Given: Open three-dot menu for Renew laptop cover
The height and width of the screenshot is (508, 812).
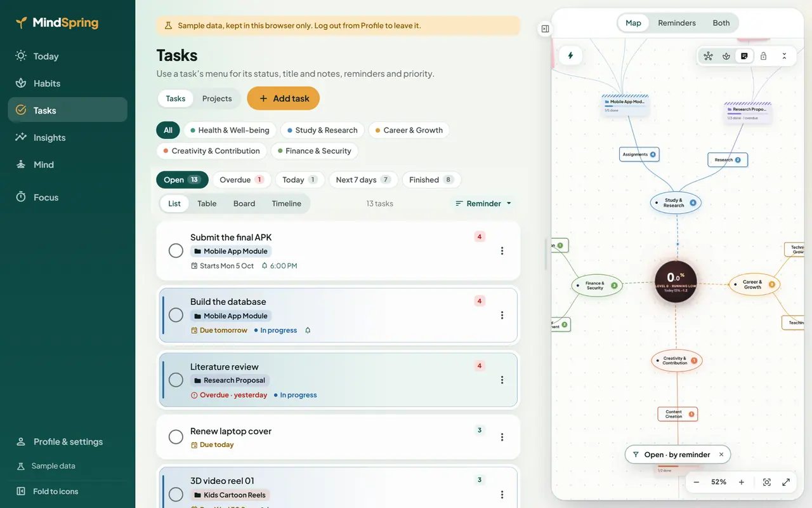Looking at the screenshot, I should pos(502,437).
